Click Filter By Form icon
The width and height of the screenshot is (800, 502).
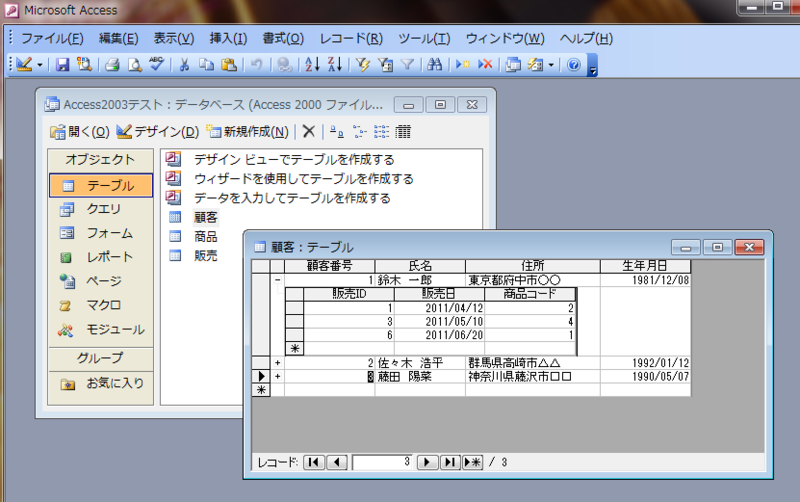coord(385,64)
